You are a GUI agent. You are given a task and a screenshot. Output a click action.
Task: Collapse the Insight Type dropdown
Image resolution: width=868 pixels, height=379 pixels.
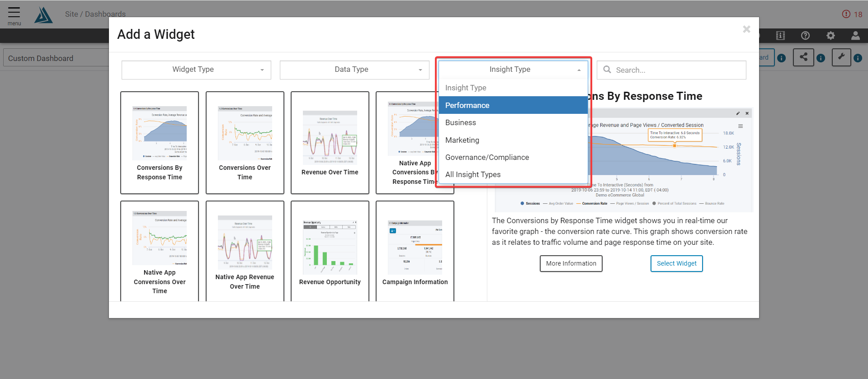[513, 70]
